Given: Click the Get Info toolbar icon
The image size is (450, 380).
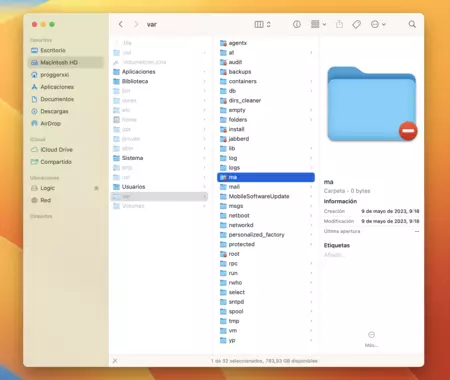Looking at the screenshot, I should tap(297, 24).
